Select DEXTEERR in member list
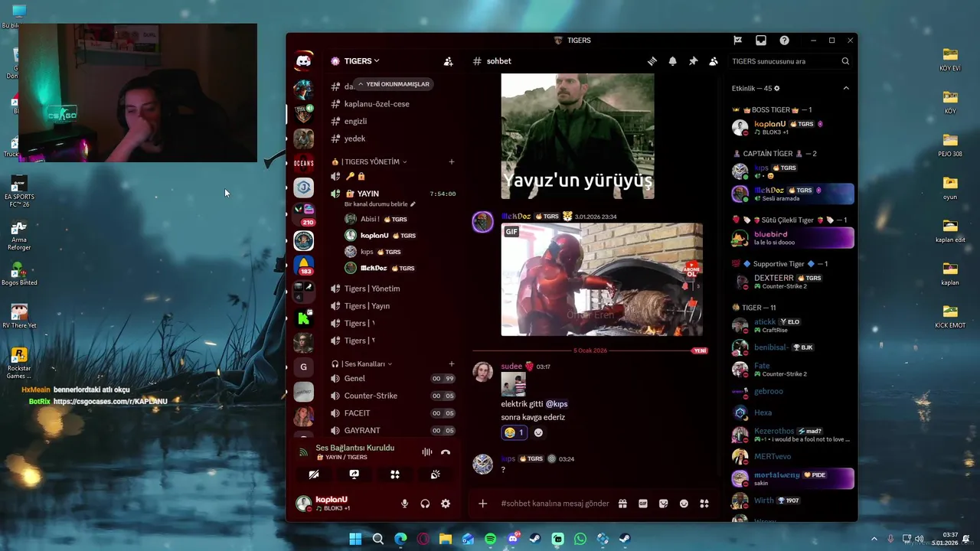Image resolution: width=980 pixels, height=551 pixels. [792, 282]
